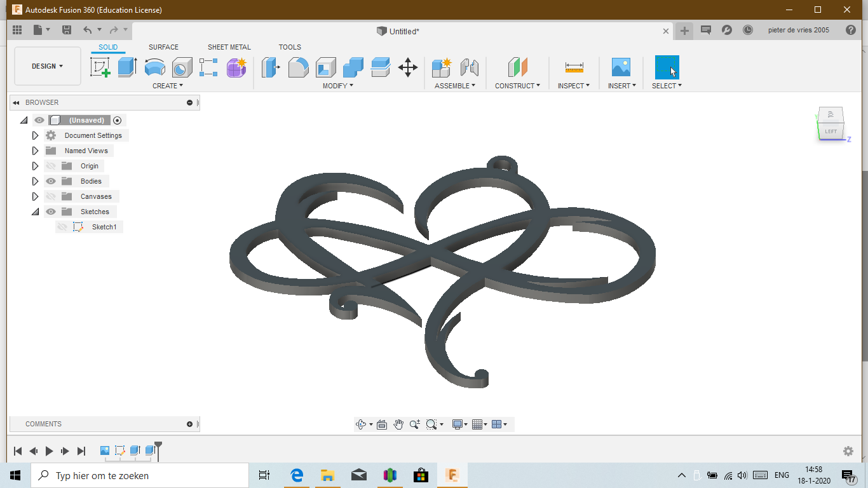
Task: Open the MODIFY dropdown menu
Action: coord(338,86)
